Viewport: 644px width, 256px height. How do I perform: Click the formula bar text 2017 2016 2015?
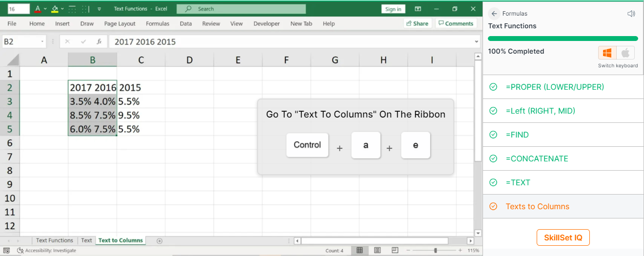(x=145, y=42)
